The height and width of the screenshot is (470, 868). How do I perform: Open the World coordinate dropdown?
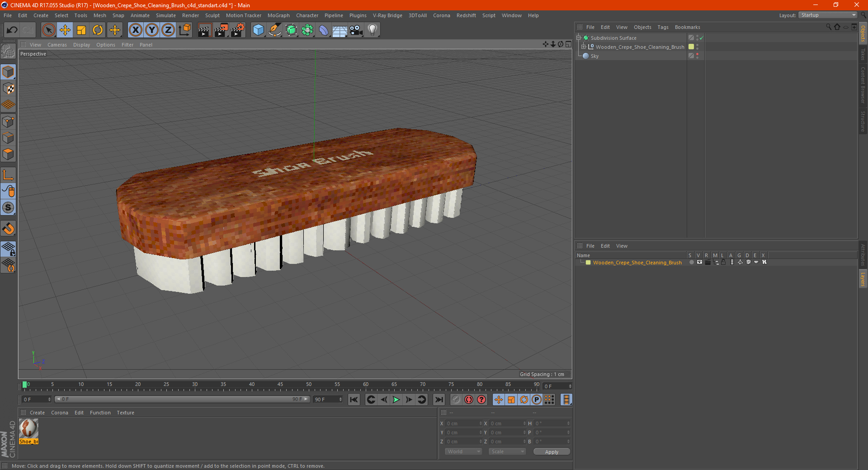click(x=463, y=451)
